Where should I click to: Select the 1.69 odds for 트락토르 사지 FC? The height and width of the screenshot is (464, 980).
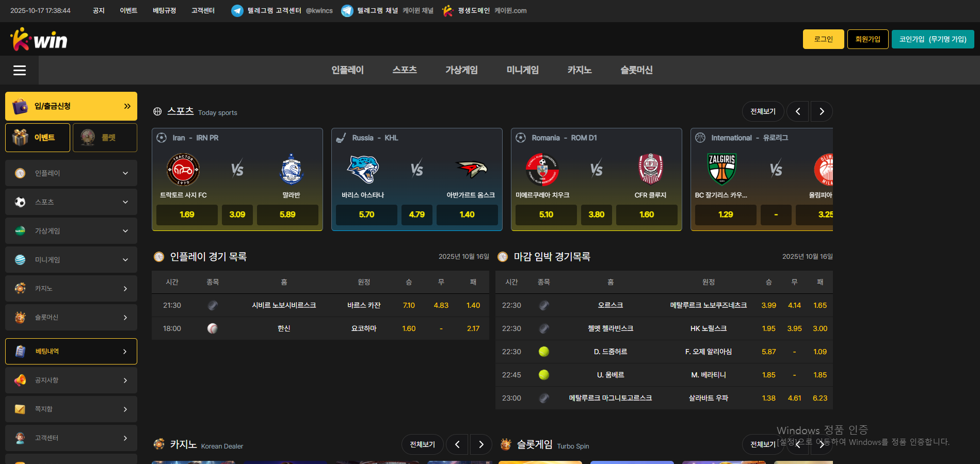tap(187, 214)
